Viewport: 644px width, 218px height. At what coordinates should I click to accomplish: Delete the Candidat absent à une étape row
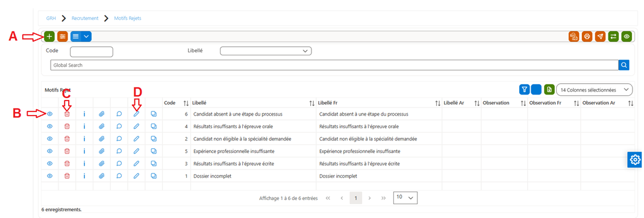pyautogui.click(x=67, y=114)
